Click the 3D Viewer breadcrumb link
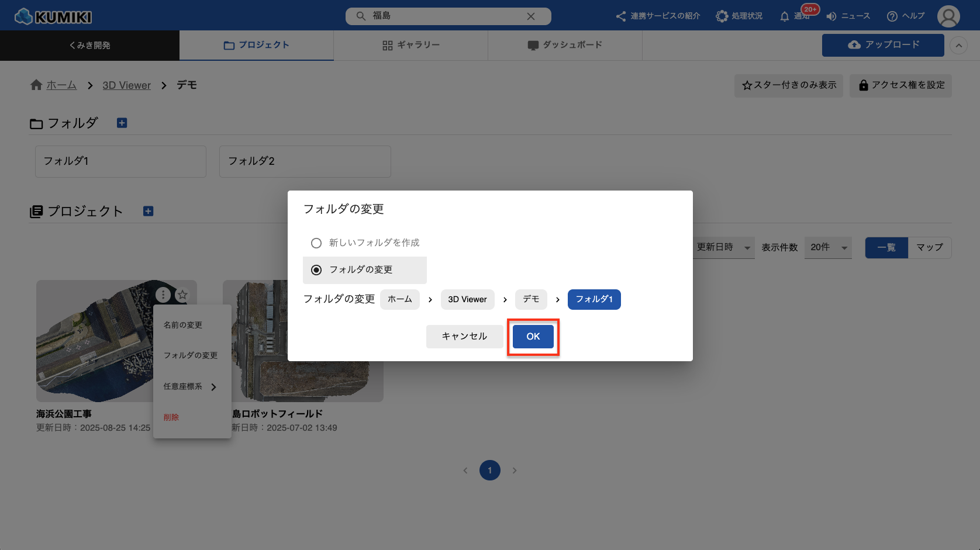 click(126, 85)
